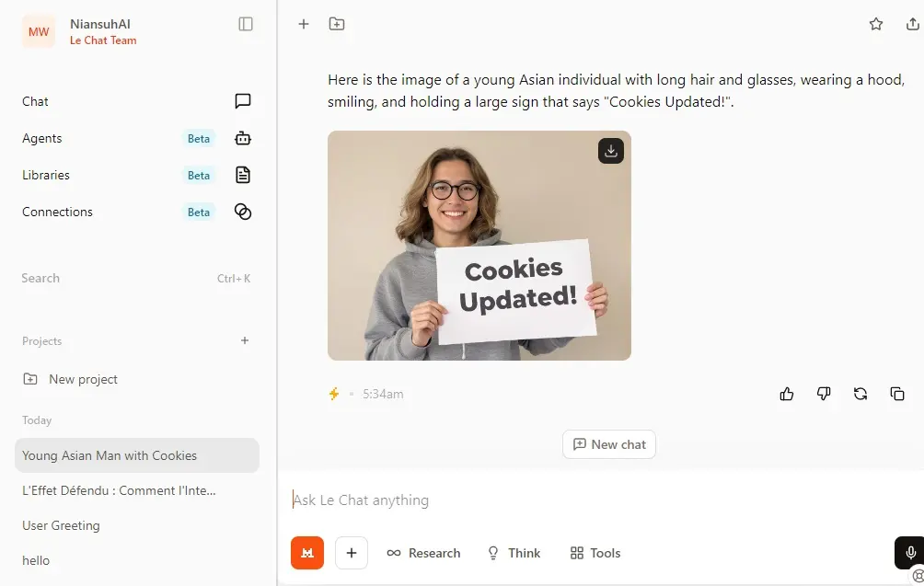Screen dimensions: 924x586
Task: Open the generated Cookies Updated image
Action: (479, 246)
